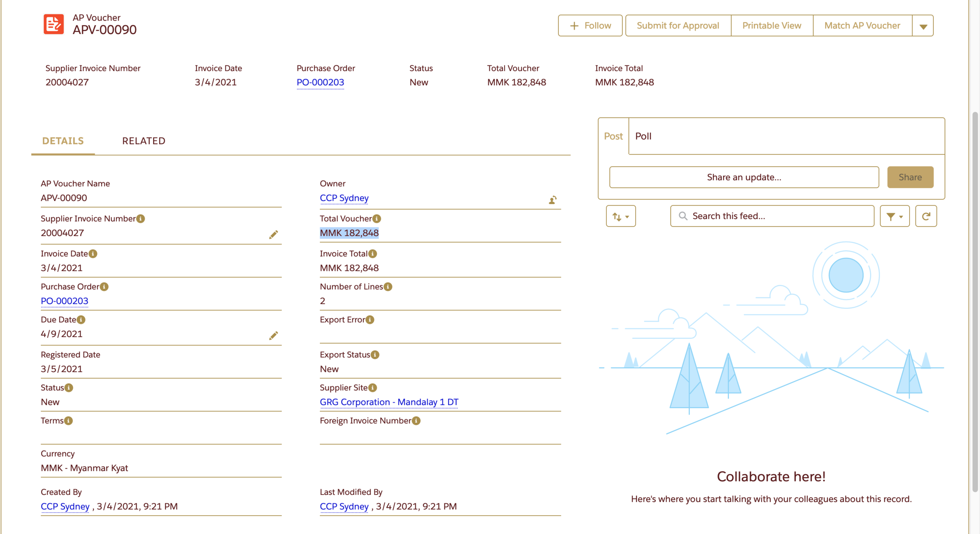Expand more actions arrow after Match AP Voucher
Viewport: 980px width, 534px height.
[x=923, y=26]
